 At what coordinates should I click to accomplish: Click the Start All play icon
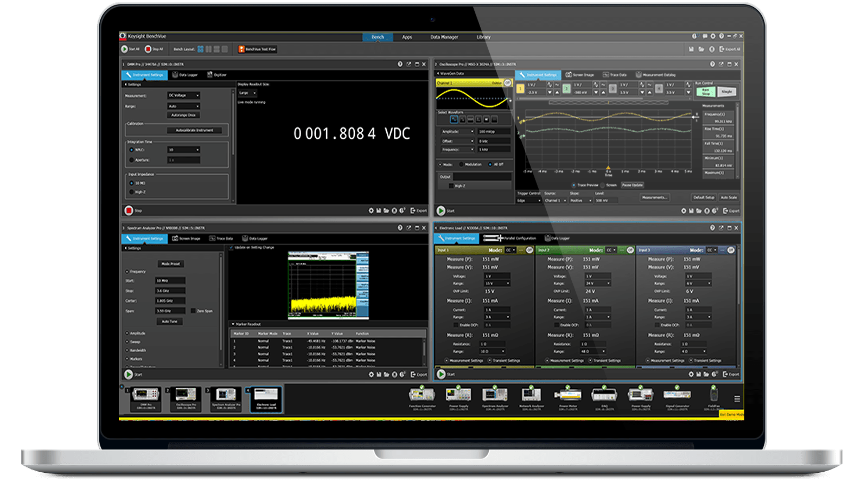pos(124,49)
